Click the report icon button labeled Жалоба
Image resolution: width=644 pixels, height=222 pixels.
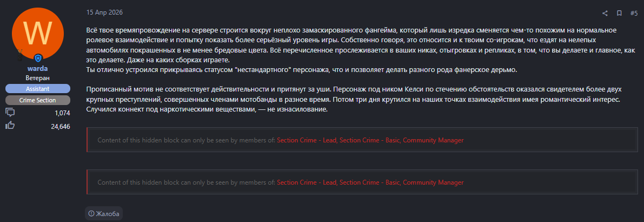point(104,213)
